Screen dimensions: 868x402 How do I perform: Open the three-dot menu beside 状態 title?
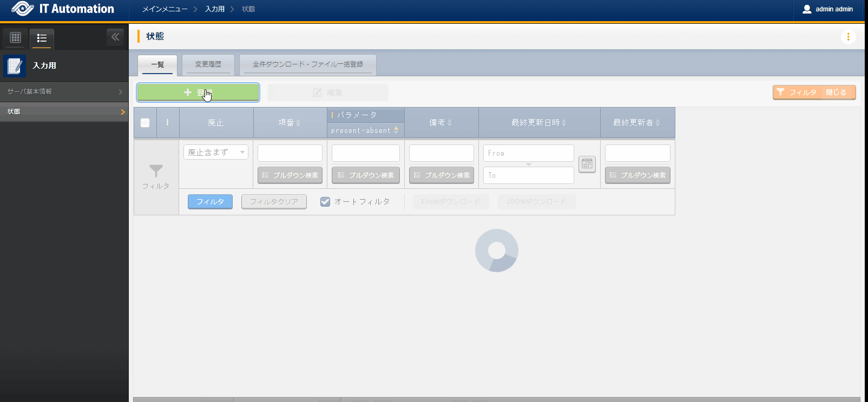point(848,37)
